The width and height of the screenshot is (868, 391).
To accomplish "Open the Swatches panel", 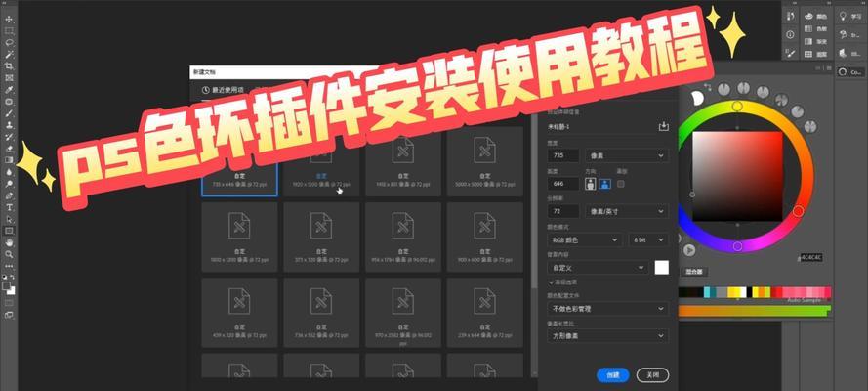I will (x=815, y=28).
